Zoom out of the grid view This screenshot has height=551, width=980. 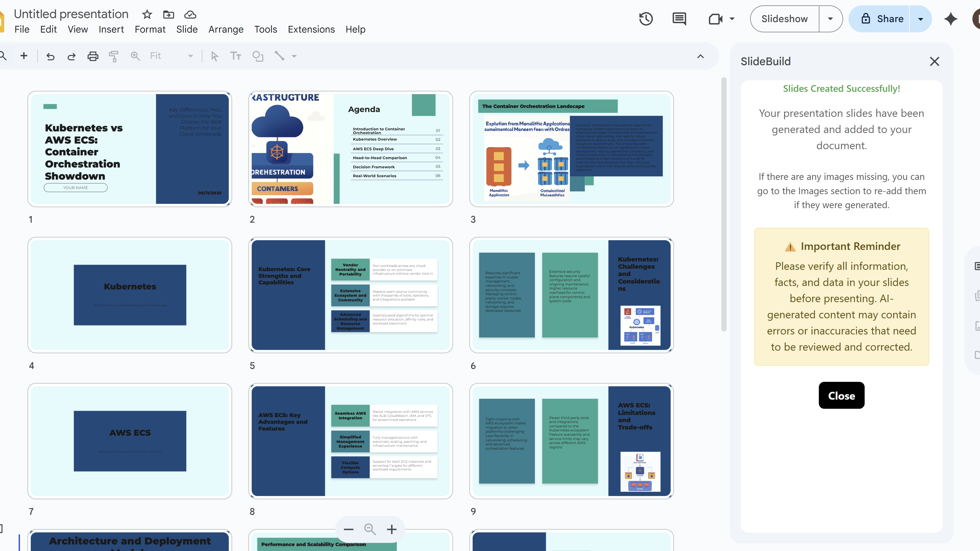[348, 529]
